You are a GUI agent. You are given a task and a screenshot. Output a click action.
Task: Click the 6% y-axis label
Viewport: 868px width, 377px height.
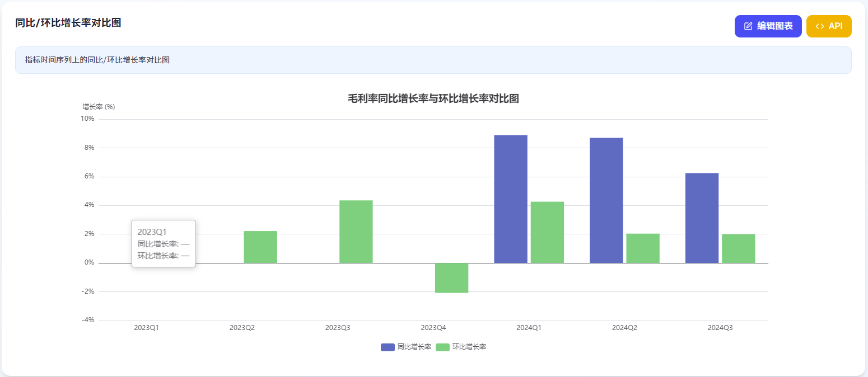89,177
